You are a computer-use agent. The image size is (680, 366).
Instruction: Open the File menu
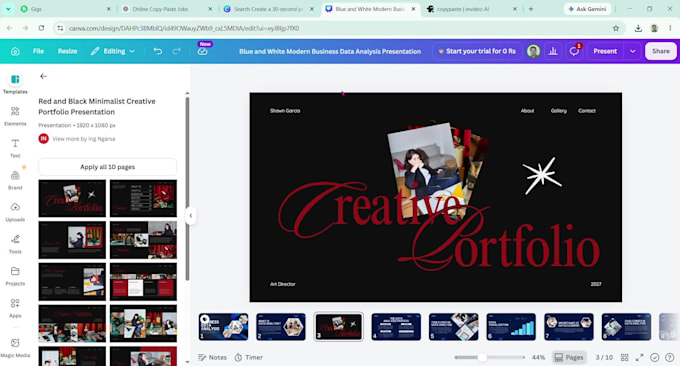(38, 51)
